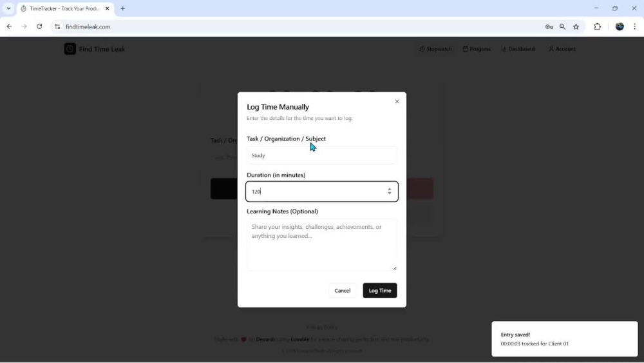
Task: Restore down the browser window
Action: (x=615, y=8)
